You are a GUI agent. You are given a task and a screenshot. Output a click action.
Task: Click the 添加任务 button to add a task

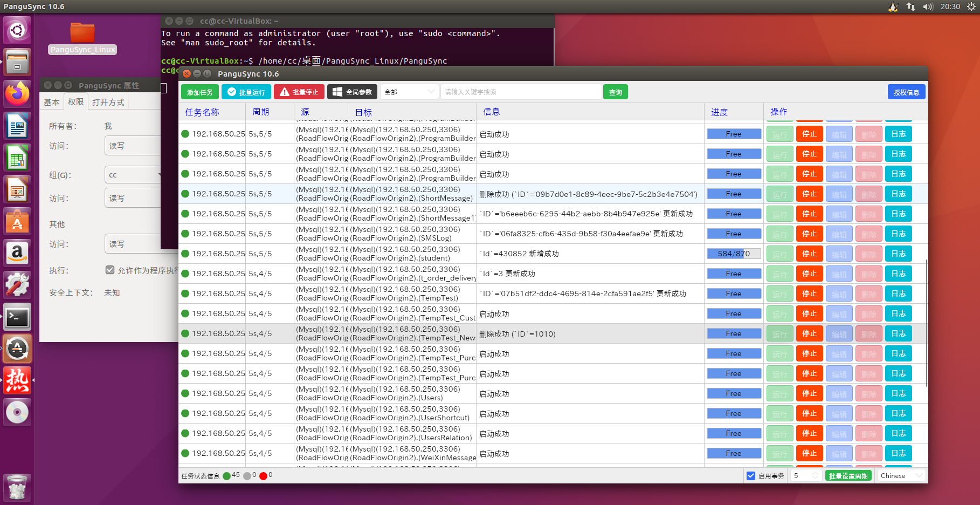coord(199,92)
